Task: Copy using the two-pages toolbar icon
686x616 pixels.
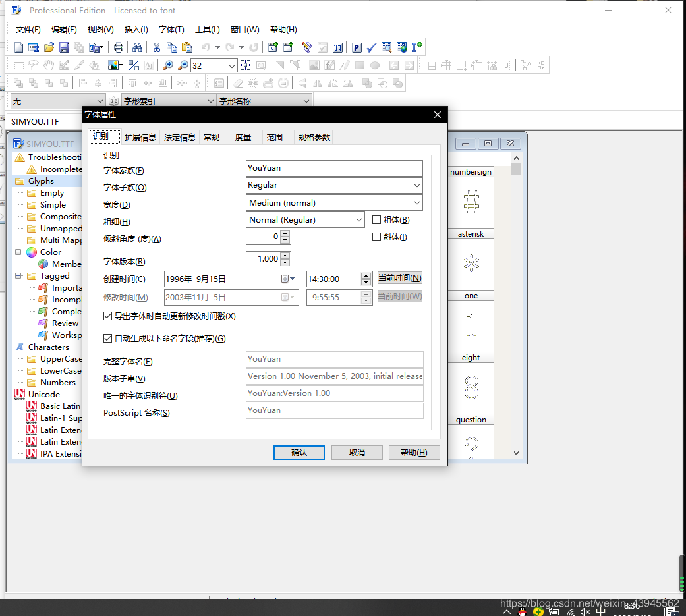Action: click(x=172, y=47)
